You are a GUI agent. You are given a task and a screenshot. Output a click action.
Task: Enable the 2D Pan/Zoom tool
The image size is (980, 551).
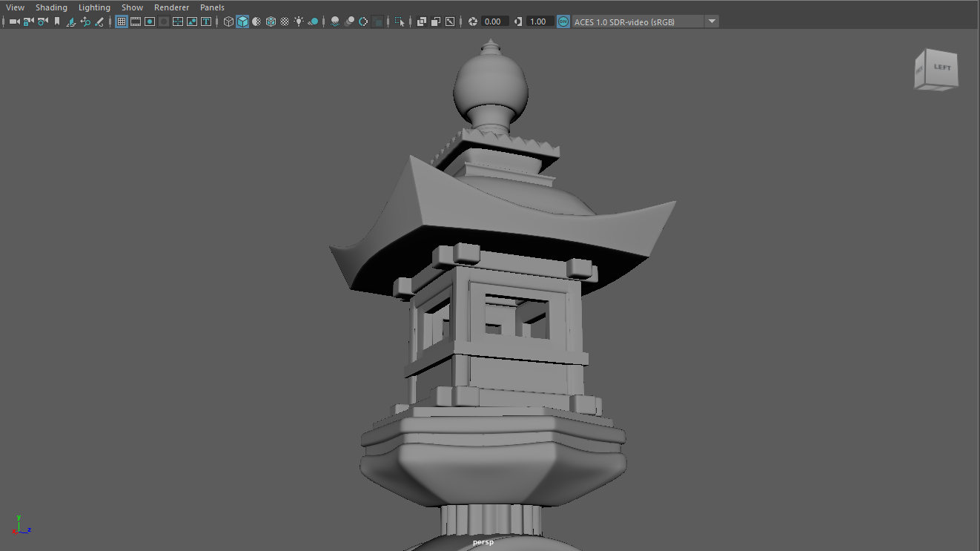click(x=85, y=22)
